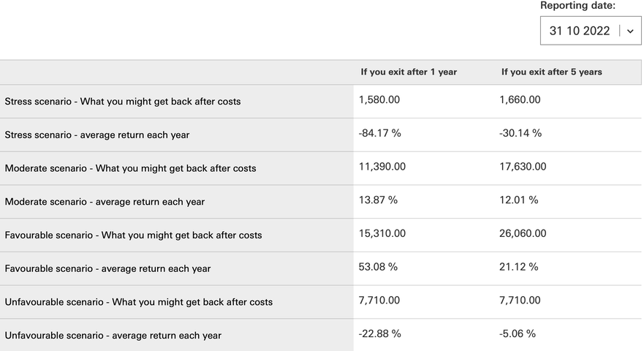Click the 26,060.00 favourable scenario value
Screen dimensions: 644x351
pyautogui.click(x=523, y=233)
